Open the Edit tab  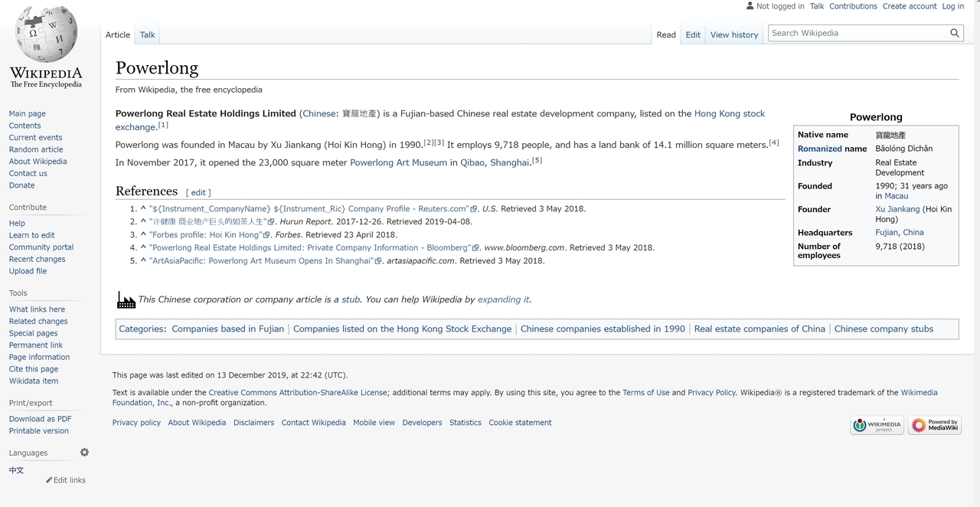coord(693,34)
